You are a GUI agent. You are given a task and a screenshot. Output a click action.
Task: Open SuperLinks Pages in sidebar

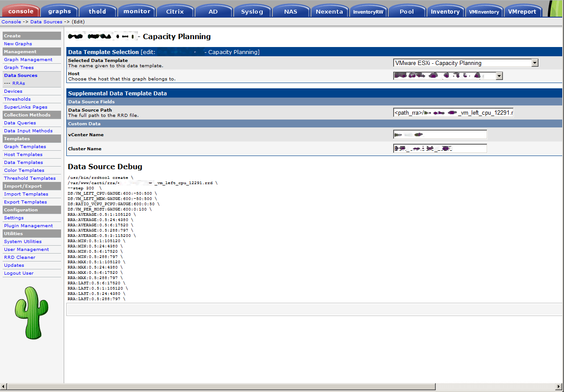pos(25,107)
